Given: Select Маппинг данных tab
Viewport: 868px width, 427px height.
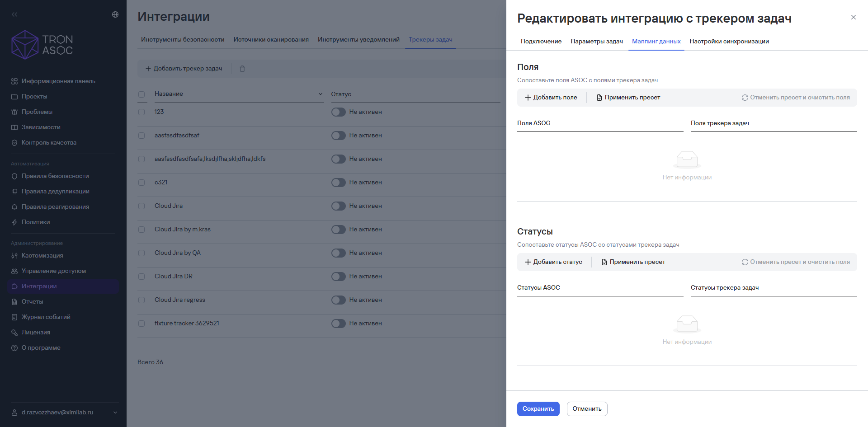Looking at the screenshot, I should click(x=656, y=42).
